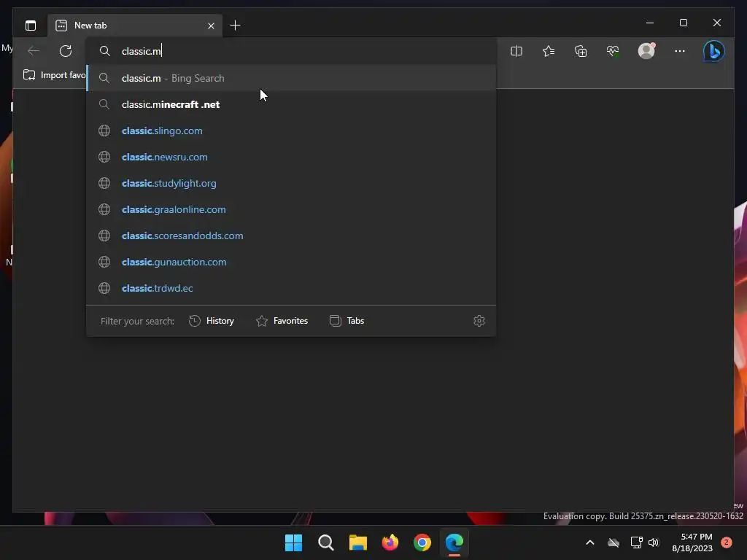
Task: Open taskbar Search
Action: coord(326,542)
